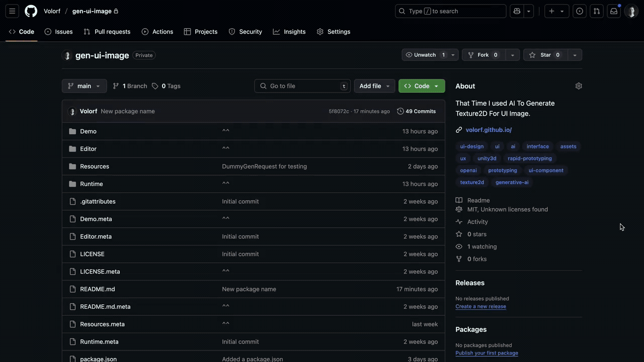Screen dimensions: 644x362
Task: Open the user profile avatar menu
Action: tap(631, 11)
